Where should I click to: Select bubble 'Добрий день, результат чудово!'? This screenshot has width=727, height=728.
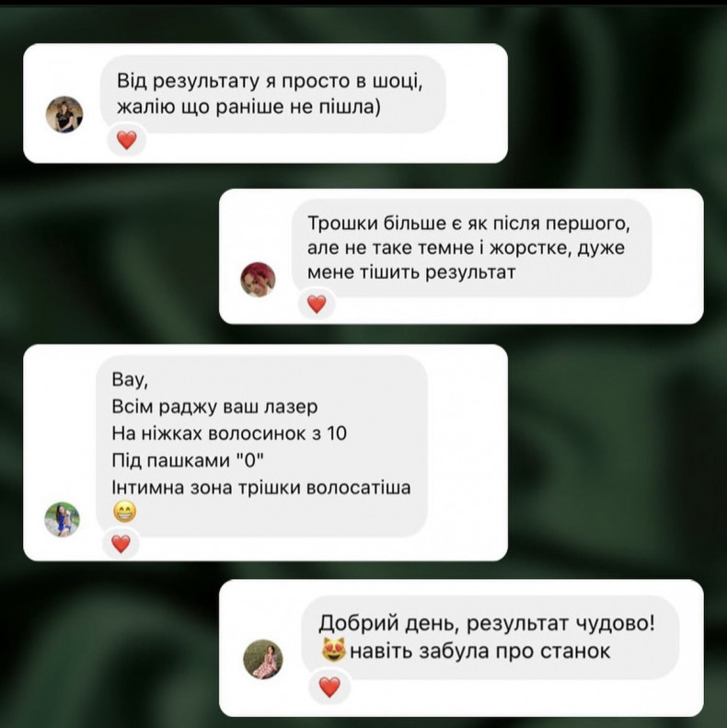point(490,638)
